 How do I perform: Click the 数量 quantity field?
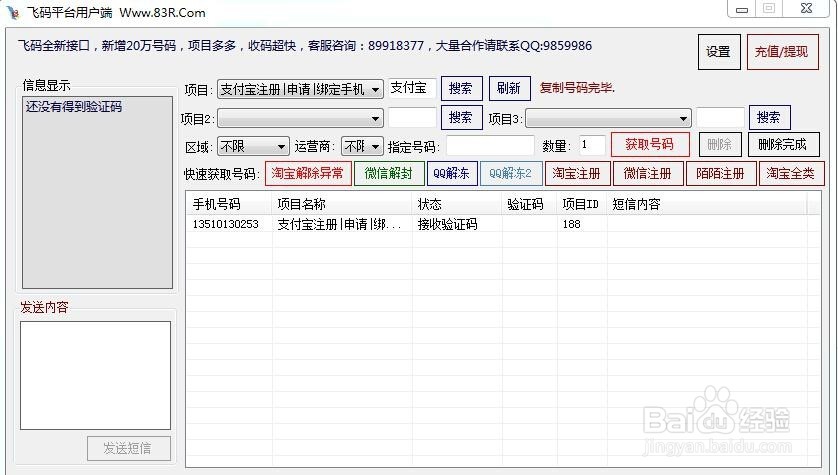(592, 145)
